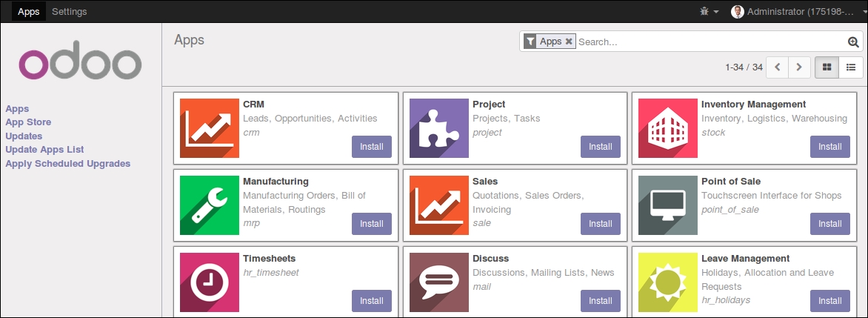Open the Update Apps List link
868x318 pixels.
click(x=45, y=150)
